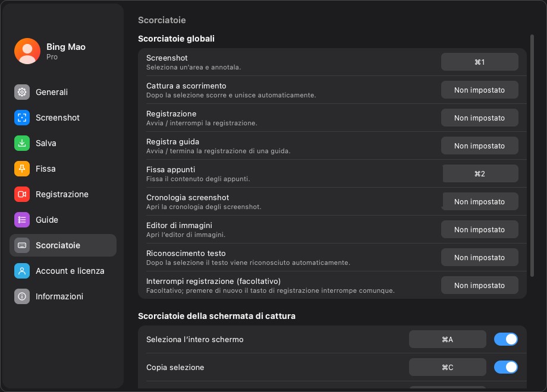Edit the Fissa appunti shortcut ⌘2
Screen dimensions: 547x392
click(480, 173)
